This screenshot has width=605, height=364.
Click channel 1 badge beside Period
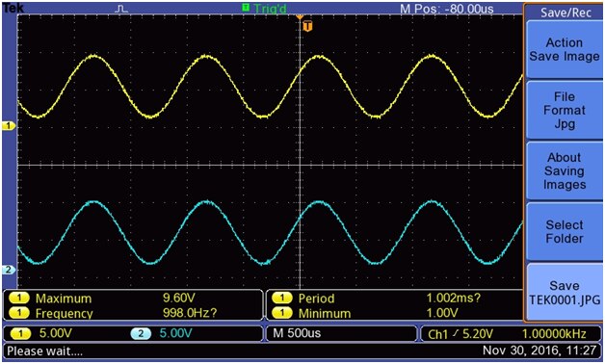[x=282, y=299]
